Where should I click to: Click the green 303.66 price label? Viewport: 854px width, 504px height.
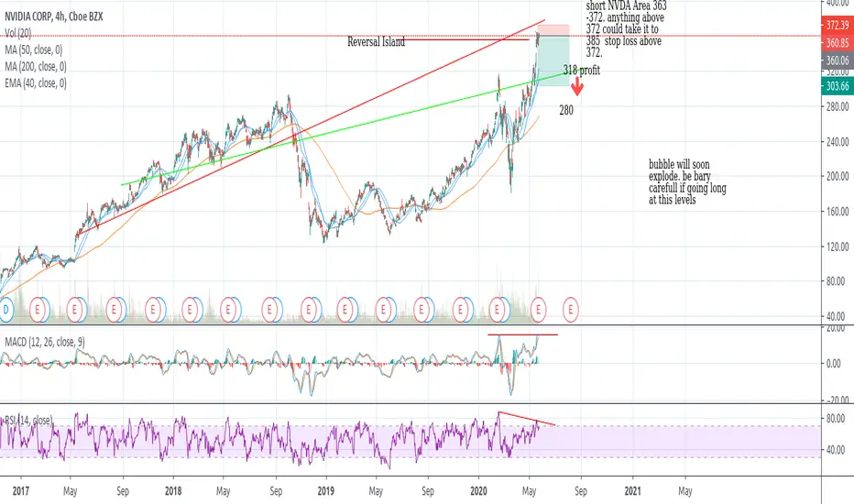coord(838,85)
